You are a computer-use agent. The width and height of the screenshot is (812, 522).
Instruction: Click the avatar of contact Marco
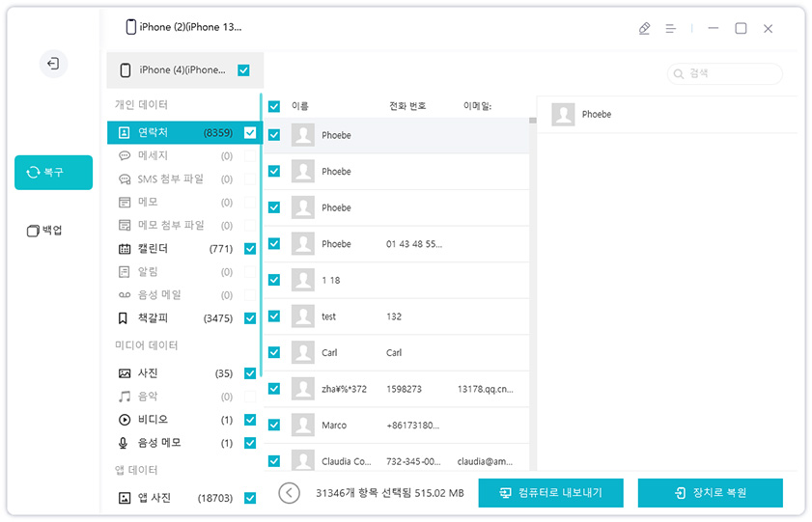(x=303, y=425)
